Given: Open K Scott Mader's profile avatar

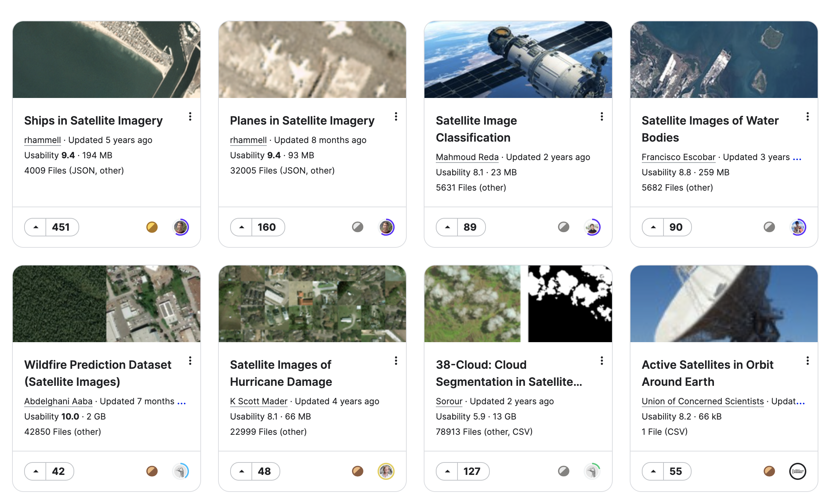Looking at the screenshot, I should click(386, 471).
